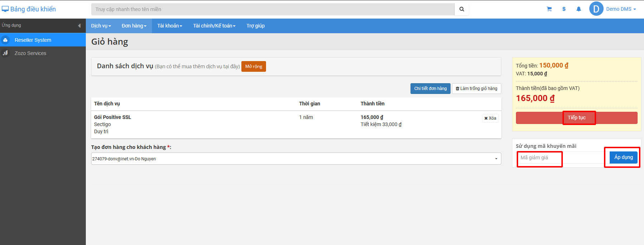
Task: Click Làm trống giỏ hàng button
Action: coord(477,89)
